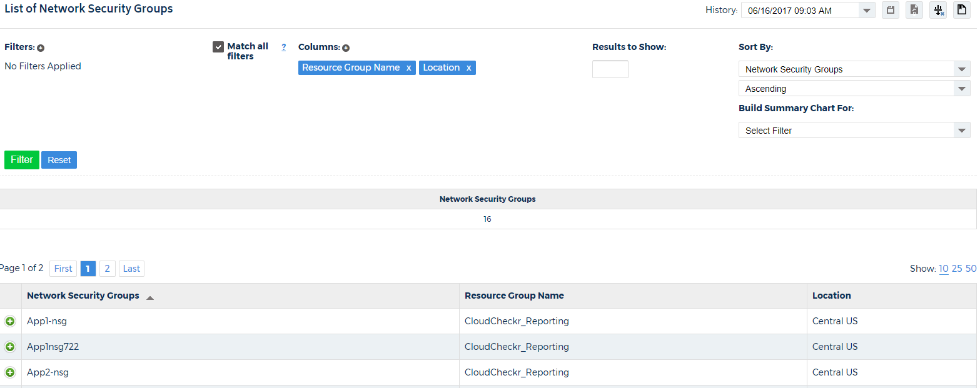
Task: Click the List of Network Security Groups title
Action: [89, 9]
